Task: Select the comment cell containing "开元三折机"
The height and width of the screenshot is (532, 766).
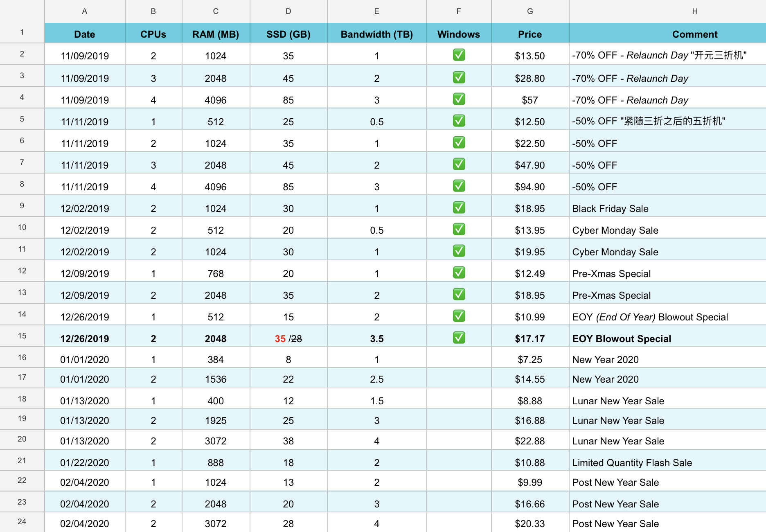Action: coord(667,54)
